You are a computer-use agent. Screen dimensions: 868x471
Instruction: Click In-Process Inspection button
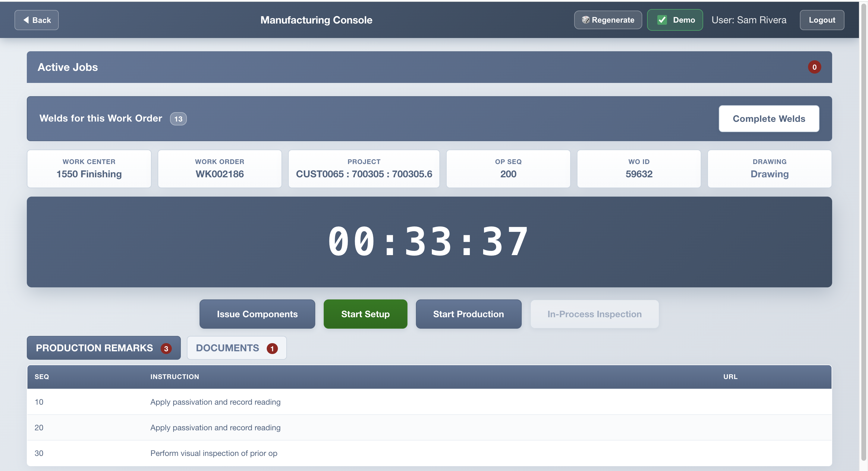point(594,314)
